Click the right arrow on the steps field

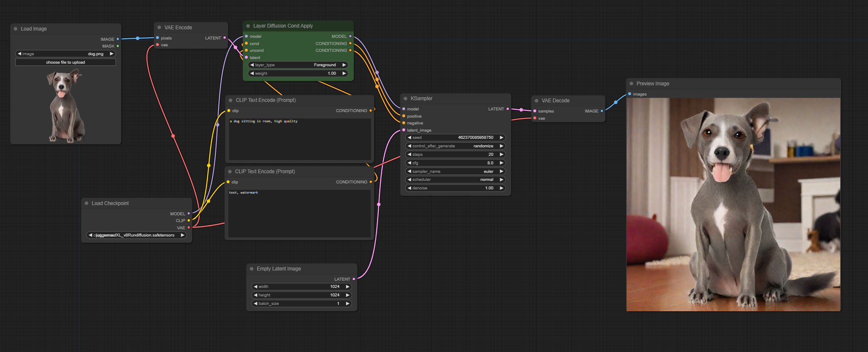pyautogui.click(x=502, y=155)
